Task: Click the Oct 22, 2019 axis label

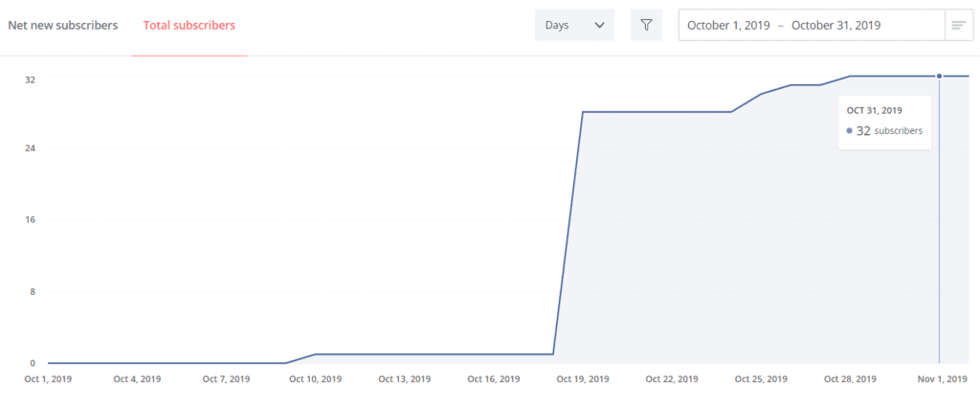Action: click(672, 379)
